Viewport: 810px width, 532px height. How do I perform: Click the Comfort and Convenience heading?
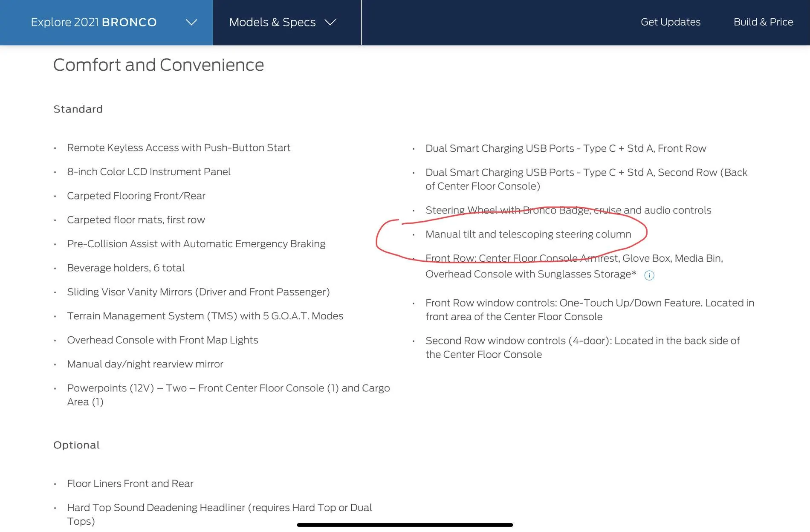tap(159, 65)
